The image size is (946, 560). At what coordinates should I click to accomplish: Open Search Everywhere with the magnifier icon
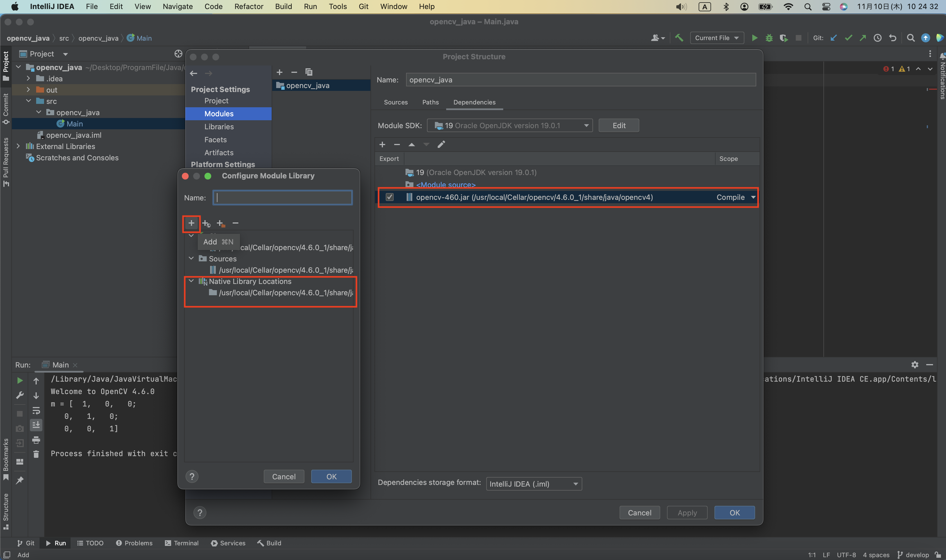[x=910, y=38]
